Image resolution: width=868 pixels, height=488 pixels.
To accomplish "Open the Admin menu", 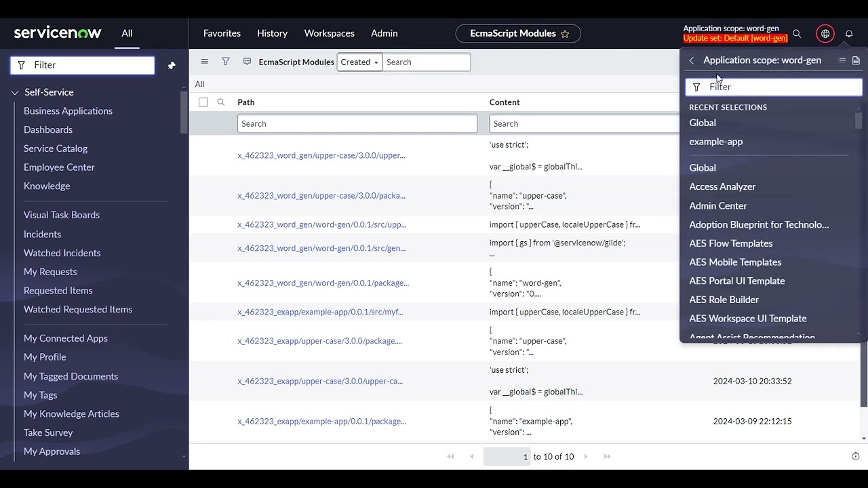I will click(384, 33).
